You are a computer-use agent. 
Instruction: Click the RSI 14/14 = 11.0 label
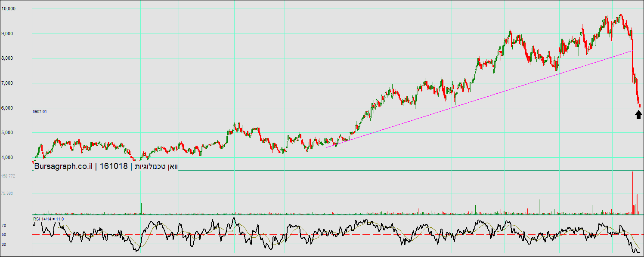coord(48,219)
